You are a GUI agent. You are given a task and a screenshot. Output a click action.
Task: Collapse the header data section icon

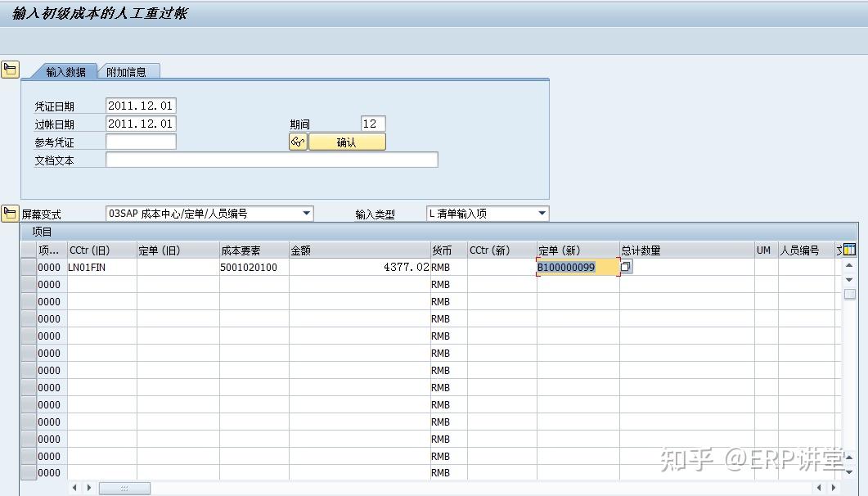10,69
